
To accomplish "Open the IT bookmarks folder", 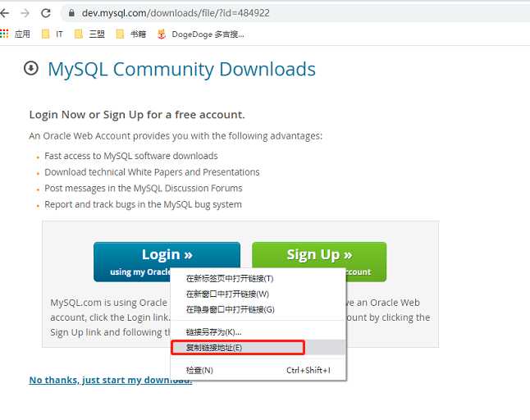I will [53, 34].
